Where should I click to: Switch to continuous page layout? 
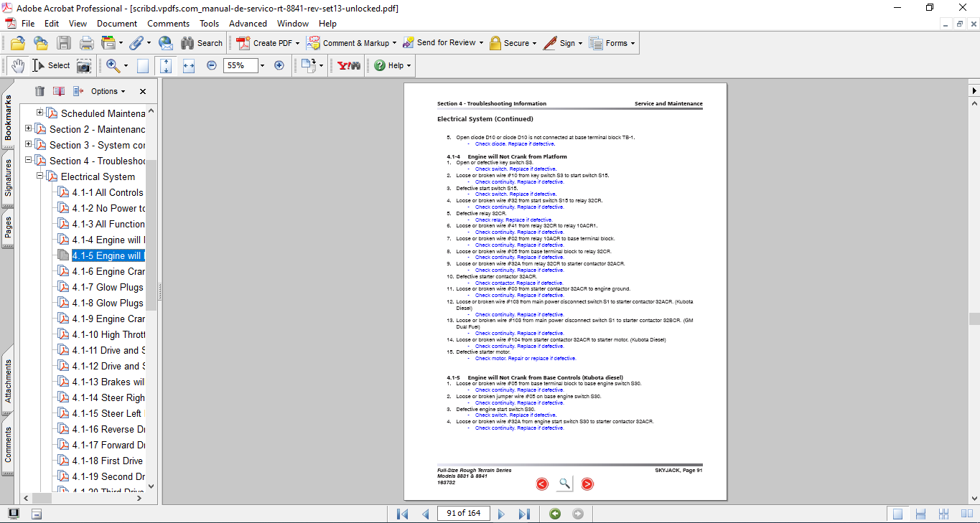[x=921, y=514]
